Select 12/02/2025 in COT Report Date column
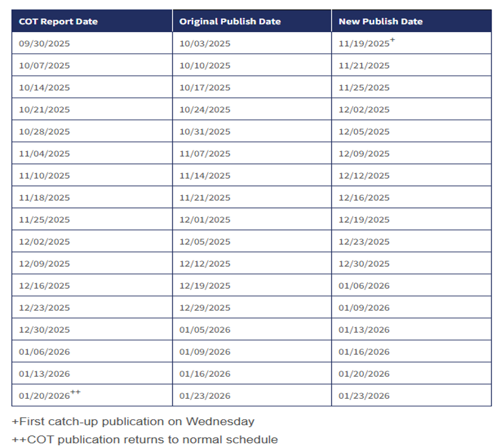The image size is (504, 448). point(44,242)
